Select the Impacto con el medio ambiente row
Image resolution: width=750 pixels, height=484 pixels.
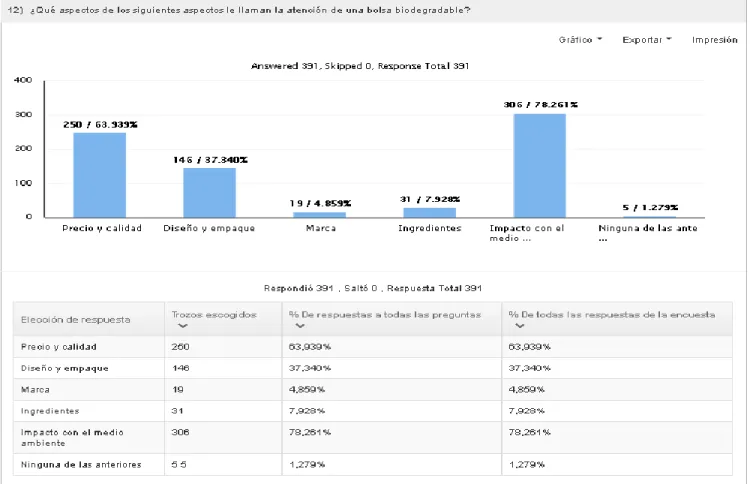tap(373, 438)
